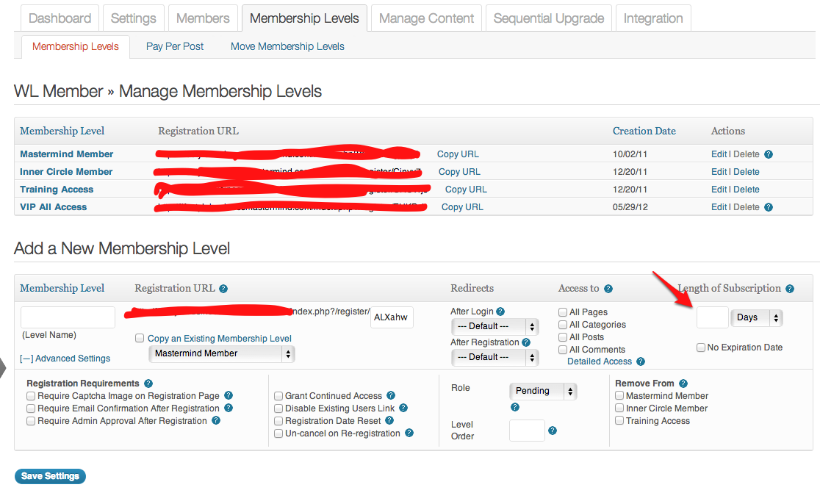Image resolution: width=820 pixels, height=504 pixels.
Task: Open the Role dropdown showing Pending
Action: [542, 391]
